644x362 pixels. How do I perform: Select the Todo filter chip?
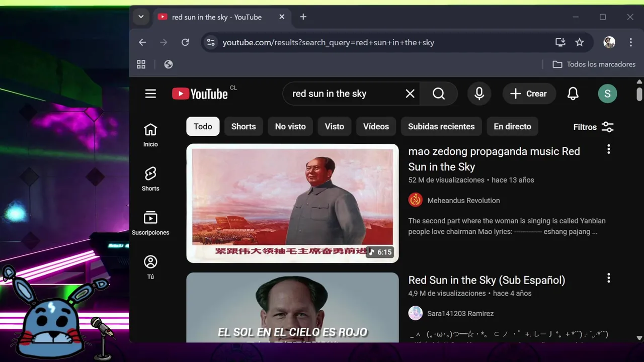[203, 127]
